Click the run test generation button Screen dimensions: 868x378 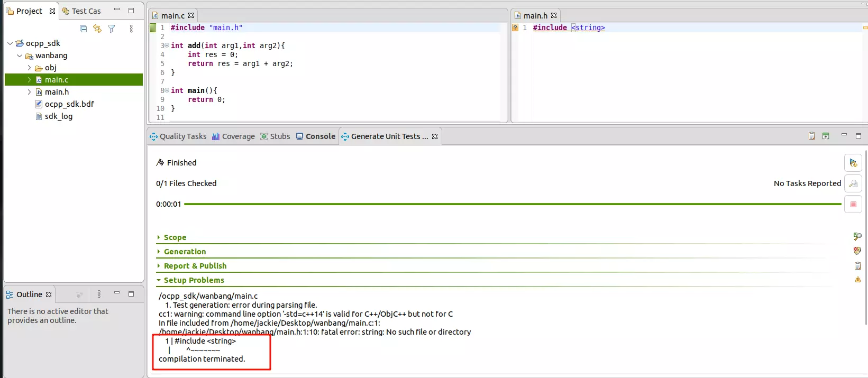point(853,163)
